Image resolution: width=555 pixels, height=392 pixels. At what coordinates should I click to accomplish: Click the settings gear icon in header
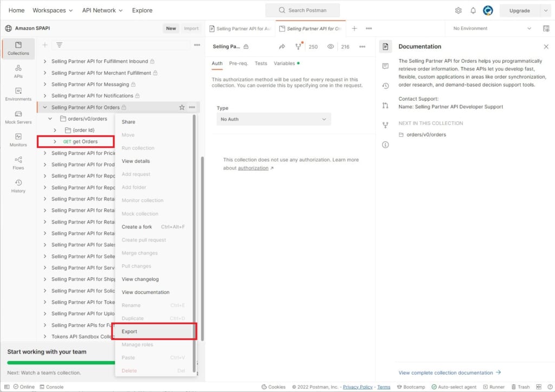pyautogui.click(x=458, y=11)
